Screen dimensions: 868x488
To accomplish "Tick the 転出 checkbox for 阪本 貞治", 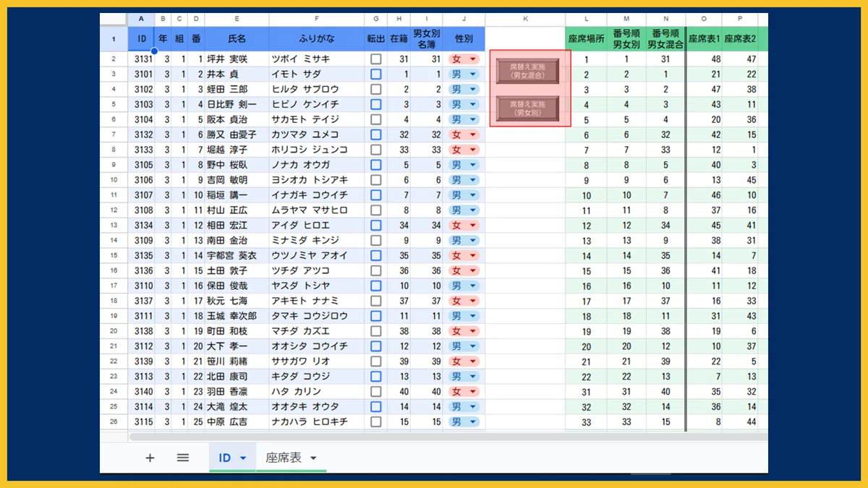I will (x=375, y=120).
